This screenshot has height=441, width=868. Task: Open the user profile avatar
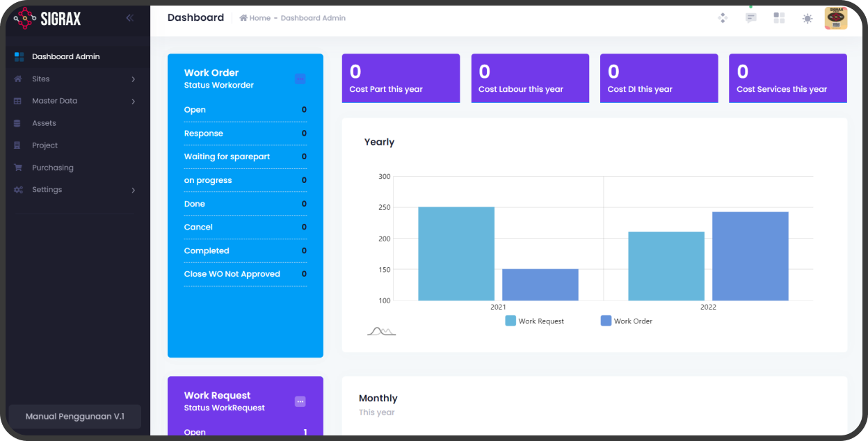(835, 19)
